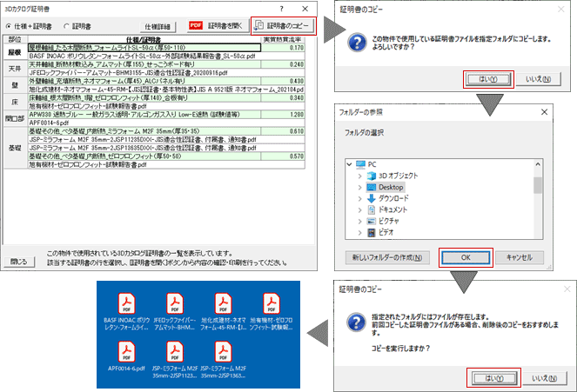Click the 実質熱貫流率 column header
Viewport: 577px width, 392px height.
(283, 39)
